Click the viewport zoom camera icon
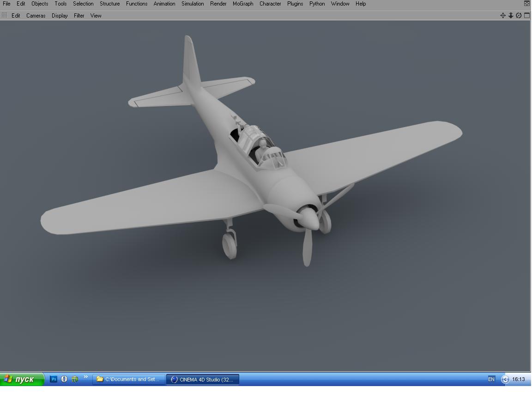The width and height of the screenshot is (532, 399). click(x=511, y=15)
